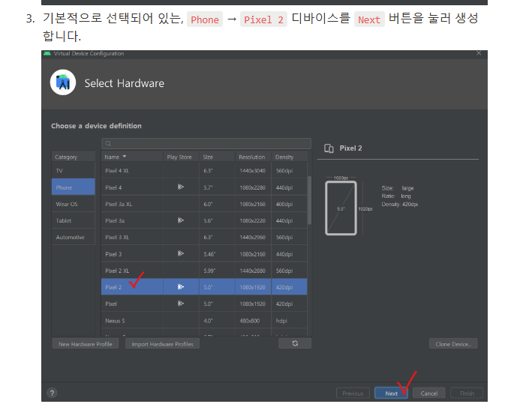532x407 pixels.
Task: Select the Tablet category
Action: click(x=74, y=220)
